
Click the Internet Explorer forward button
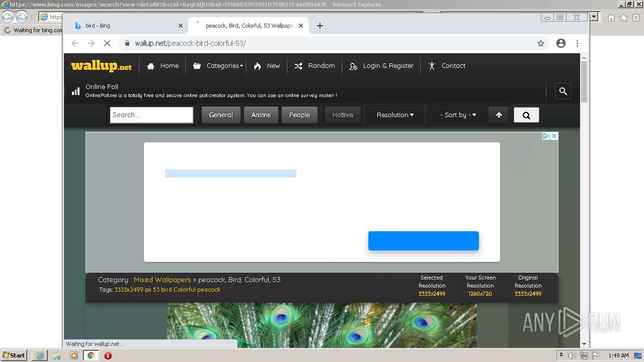[x=22, y=17]
